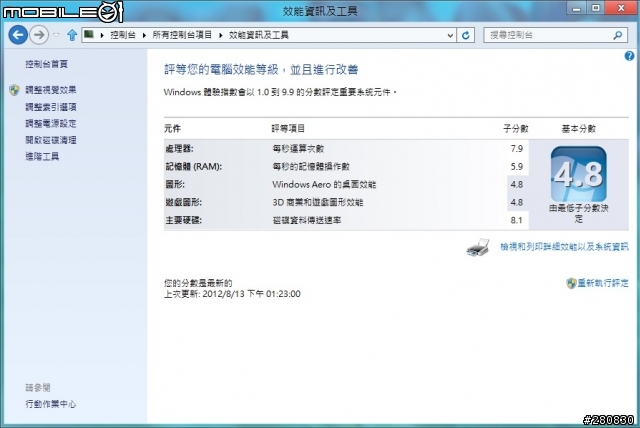The width and height of the screenshot is (640, 428).
Task: Select the 遊戲圖形 row label
Action: coord(184,202)
